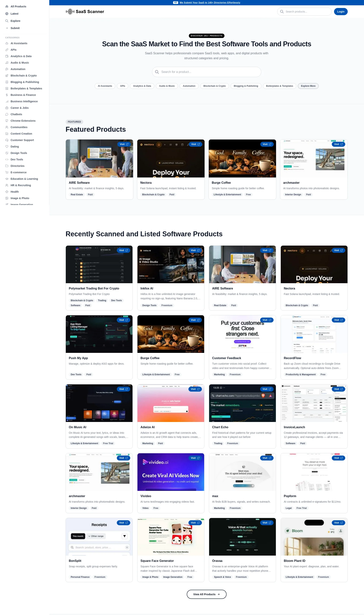Open the BonSplit Receipts thumbnail
The width and height of the screenshot is (364, 615).
[x=99, y=537]
